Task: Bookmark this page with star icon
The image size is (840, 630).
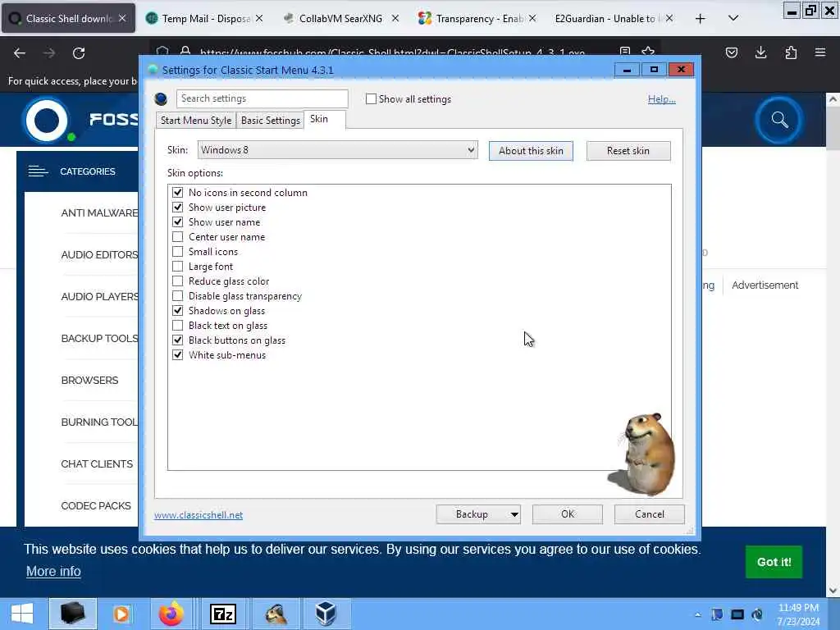Action: pyautogui.click(x=648, y=52)
